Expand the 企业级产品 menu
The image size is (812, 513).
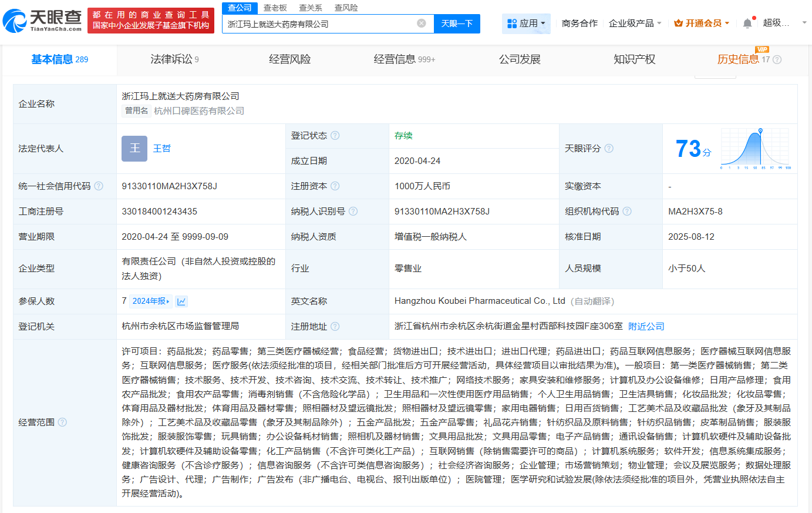(635, 24)
